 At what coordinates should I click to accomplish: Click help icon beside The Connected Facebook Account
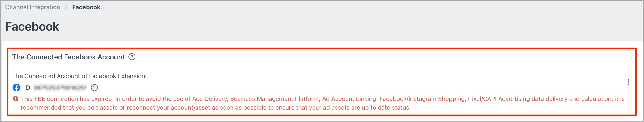tap(132, 57)
